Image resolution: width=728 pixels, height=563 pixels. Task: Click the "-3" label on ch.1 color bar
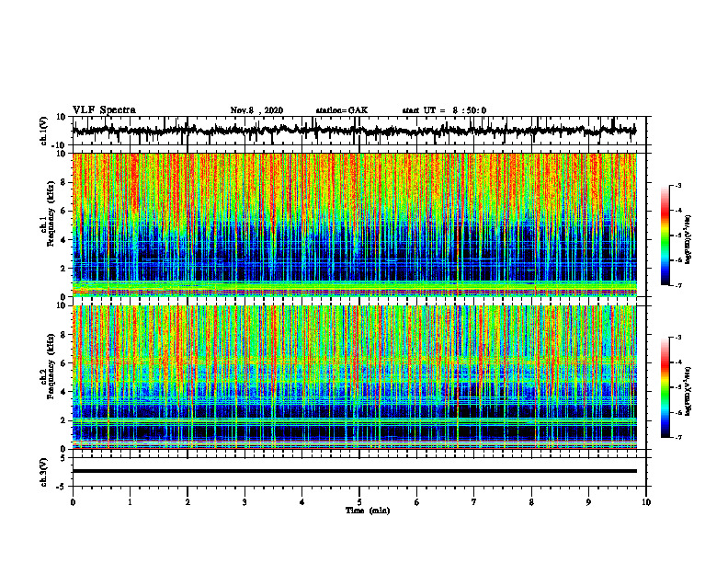coord(678,185)
